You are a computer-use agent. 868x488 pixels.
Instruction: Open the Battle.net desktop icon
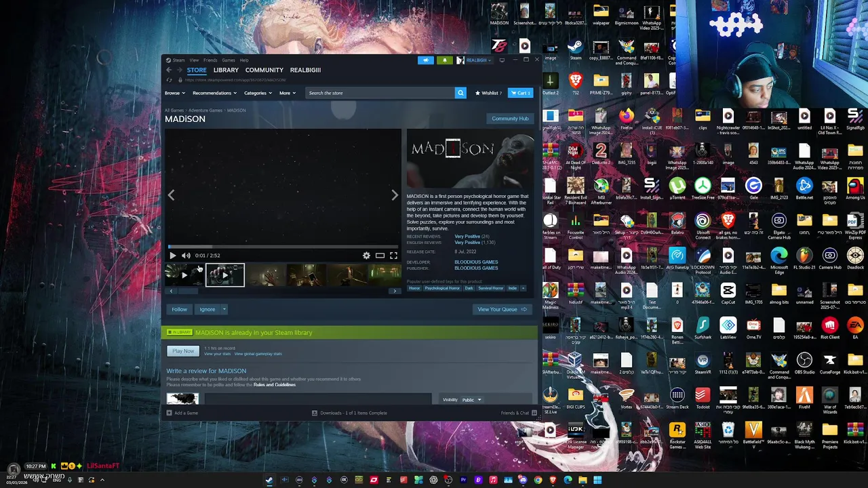tap(804, 189)
